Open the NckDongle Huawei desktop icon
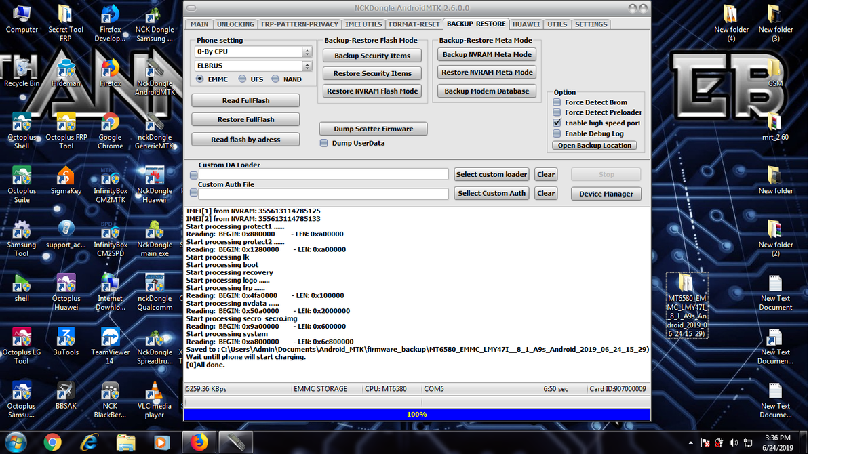The image size is (868, 454). 155,184
